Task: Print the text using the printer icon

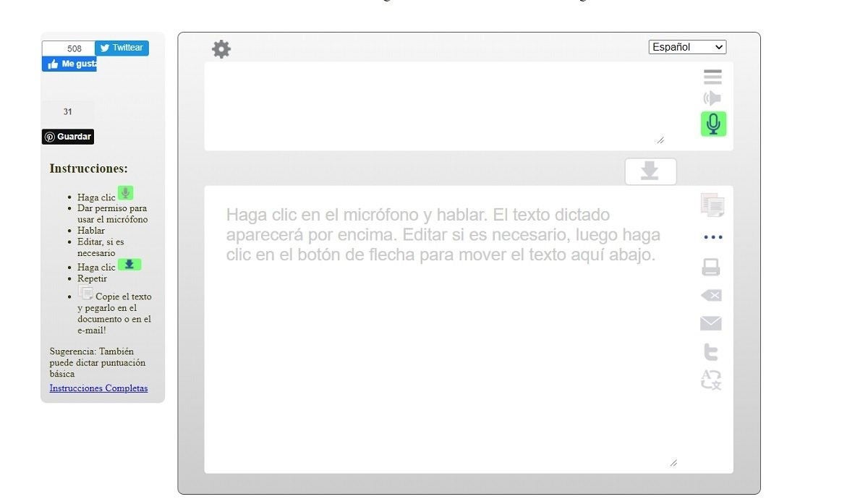Action: [711, 266]
